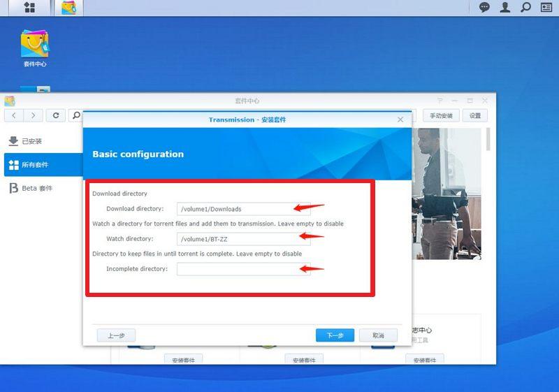This screenshot has width=559, height=392.
Task: Open user account options icon
Action: 504,8
